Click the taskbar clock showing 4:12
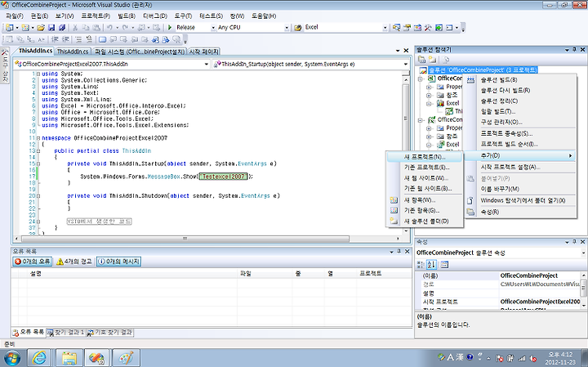The image size is (588, 367). tap(560, 358)
